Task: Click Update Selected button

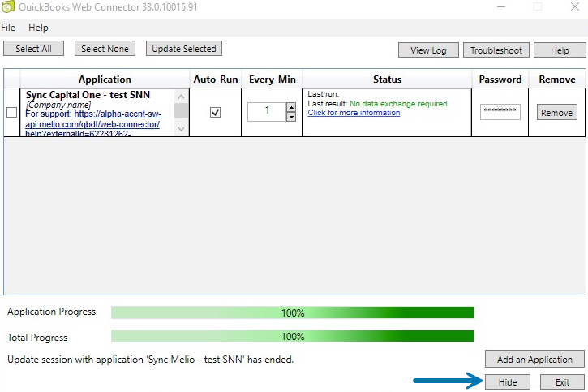Action: (x=184, y=49)
